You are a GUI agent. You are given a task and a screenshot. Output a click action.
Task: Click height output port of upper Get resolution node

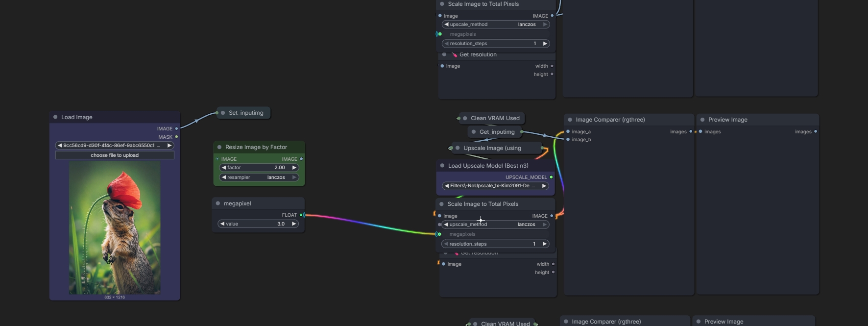coord(552,74)
